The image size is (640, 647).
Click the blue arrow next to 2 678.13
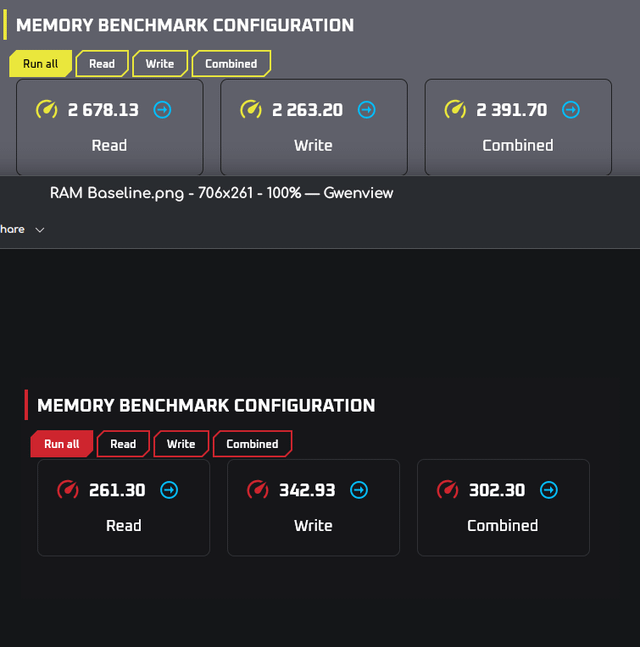162,109
